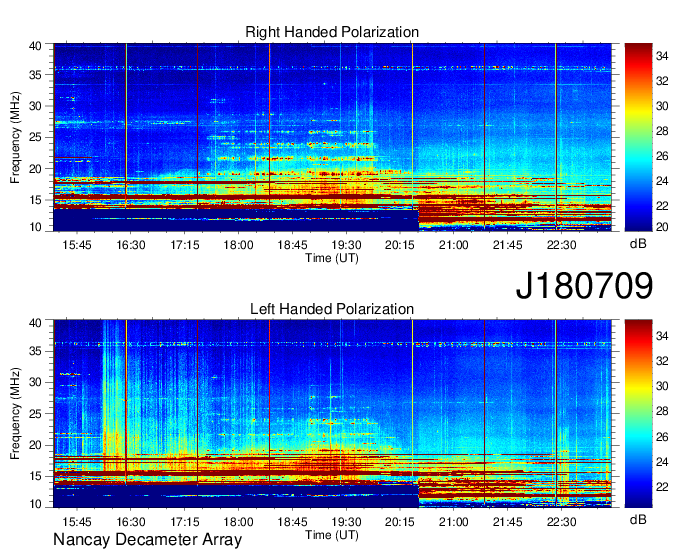Click the "17:15" tick on the Right Handed time axis
The width and height of the screenshot is (680, 552).
pyautogui.click(x=184, y=245)
